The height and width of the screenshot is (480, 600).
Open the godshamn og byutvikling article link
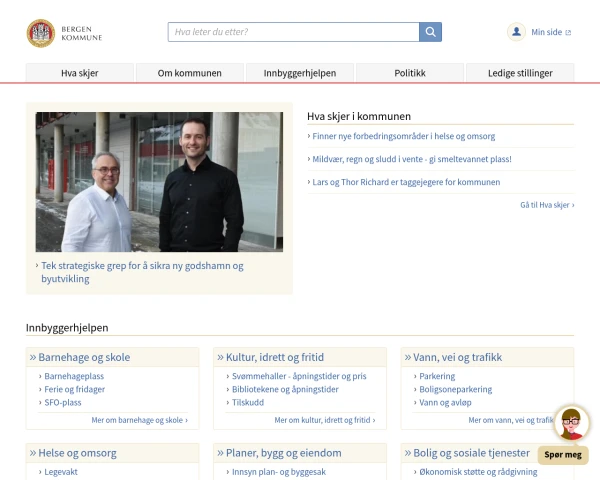[x=141, y=272]
